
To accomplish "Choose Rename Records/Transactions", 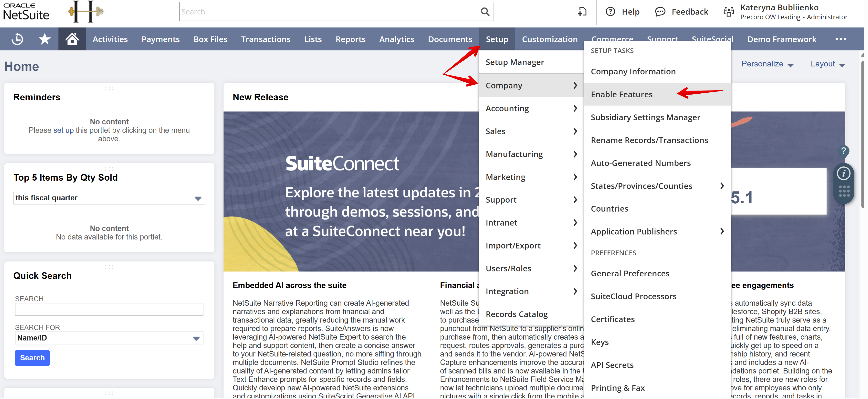I will (x=657, y=140).
